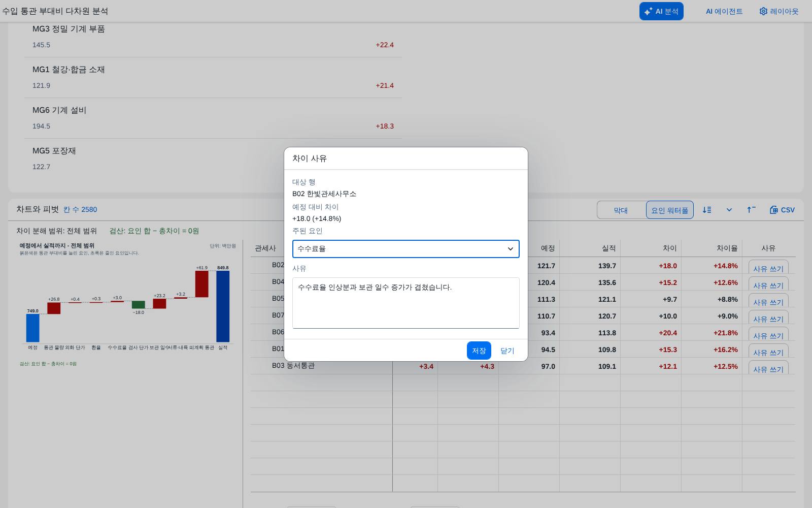Click the 관세사 column header
The image size is (812, 508).
[265, 248]
